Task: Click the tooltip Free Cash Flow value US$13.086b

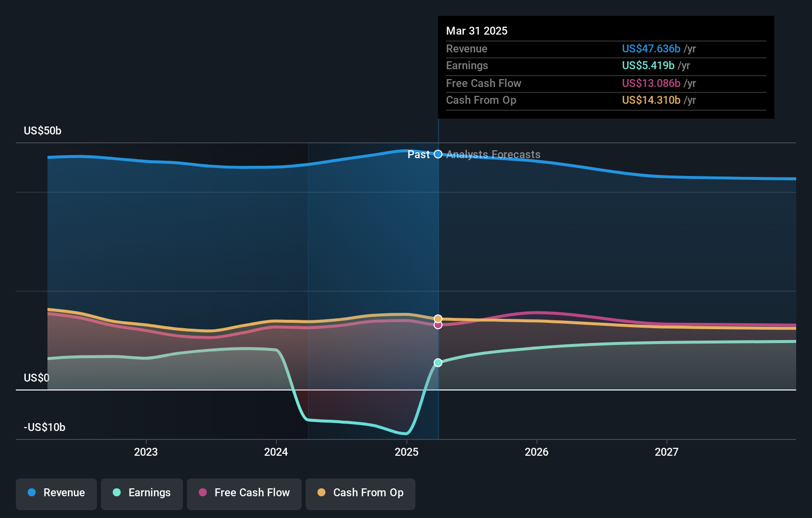Action: (x=651, y=83)
